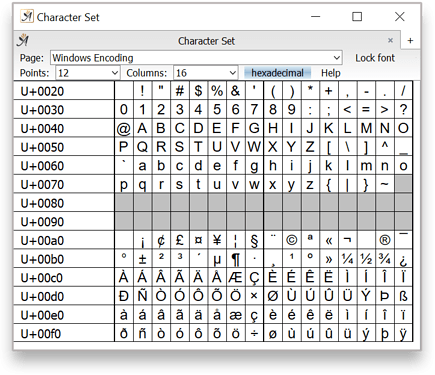
Task: Select the capital Ç character cell
Action: [x=254, y=277]
